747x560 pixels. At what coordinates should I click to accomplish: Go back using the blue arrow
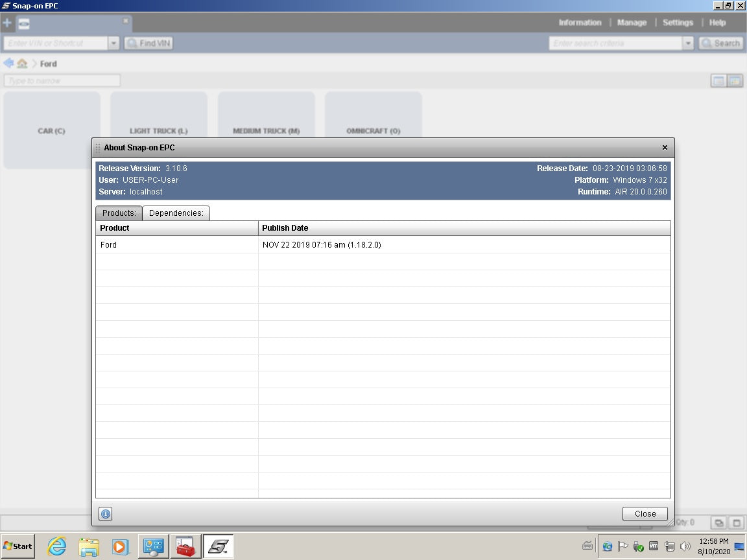(8, 63)
